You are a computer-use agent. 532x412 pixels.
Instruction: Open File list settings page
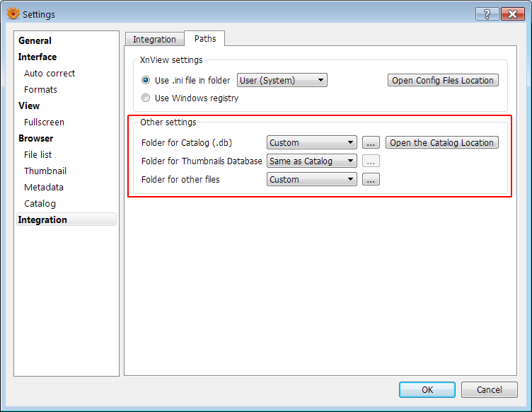(37, 155)
